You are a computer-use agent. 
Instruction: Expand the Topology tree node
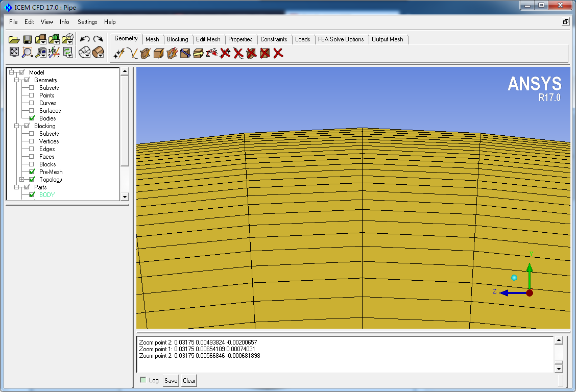21,180
